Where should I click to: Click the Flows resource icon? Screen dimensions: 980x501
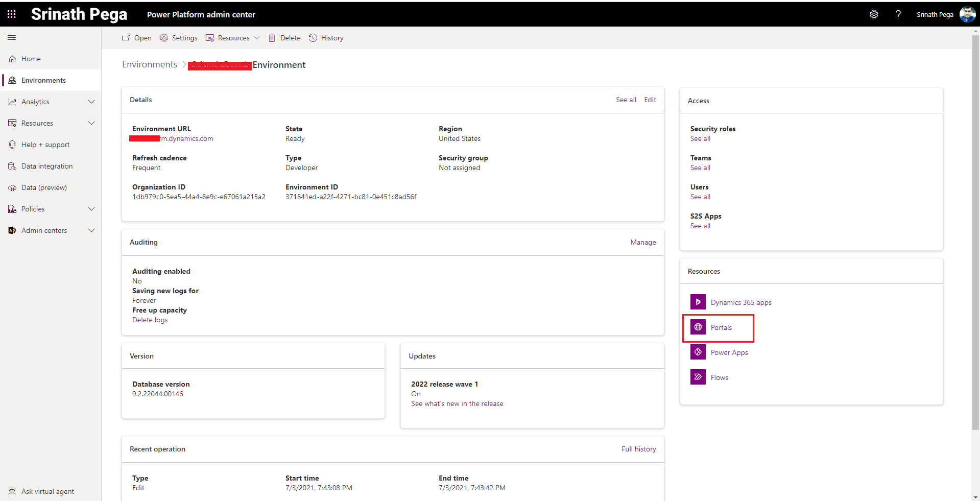(x=698, y=377)
